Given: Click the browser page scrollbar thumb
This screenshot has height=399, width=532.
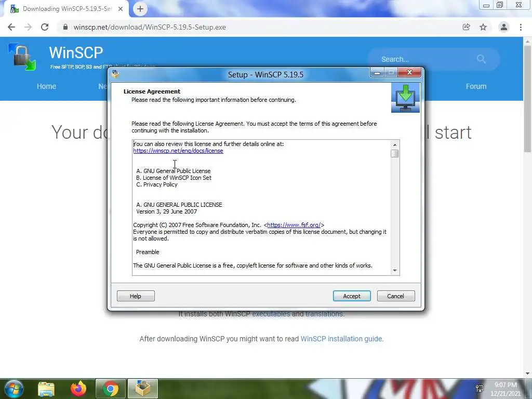Looking at the screenshot, I should [527, 99].
